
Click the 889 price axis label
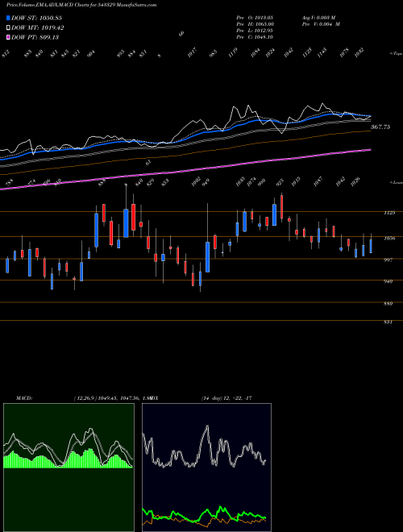[388, 304]
